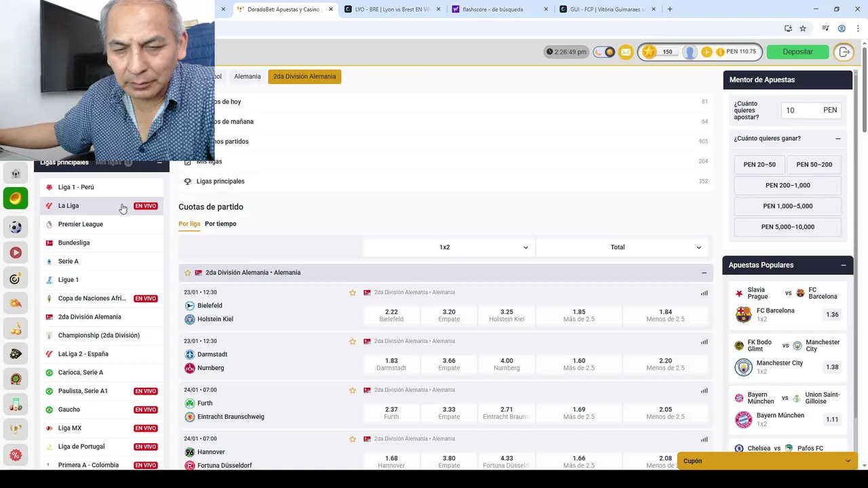This screenshot has height=488, width=868.
Task: Select the green coin icon in sidebar
Action: click(16, 199)
